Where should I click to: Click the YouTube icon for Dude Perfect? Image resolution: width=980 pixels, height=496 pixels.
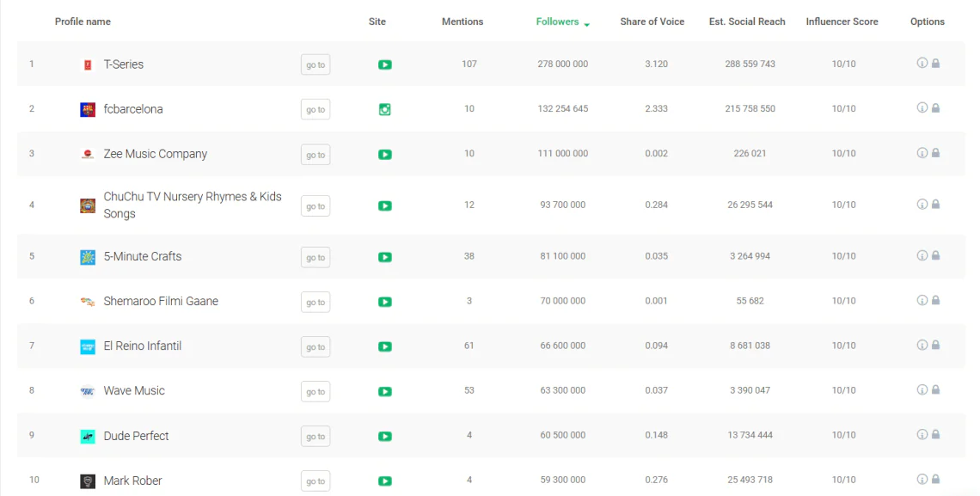[x=385, y=436]
